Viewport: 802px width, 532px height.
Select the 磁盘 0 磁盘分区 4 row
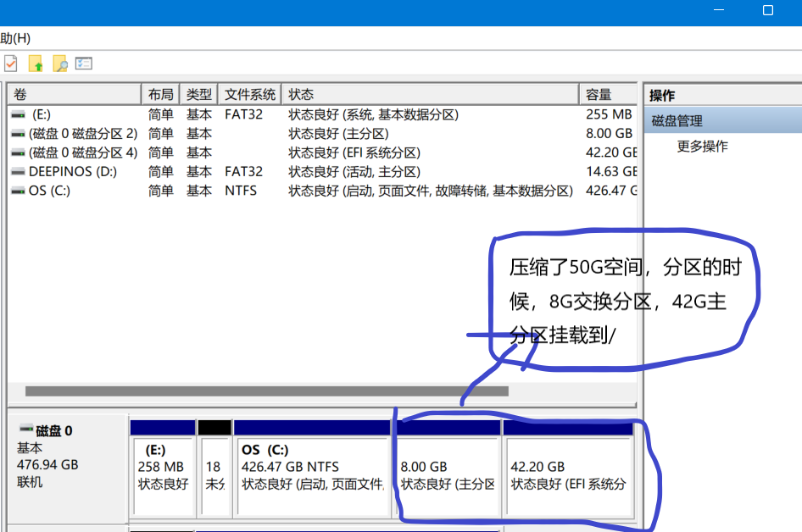tap(83, 153)
